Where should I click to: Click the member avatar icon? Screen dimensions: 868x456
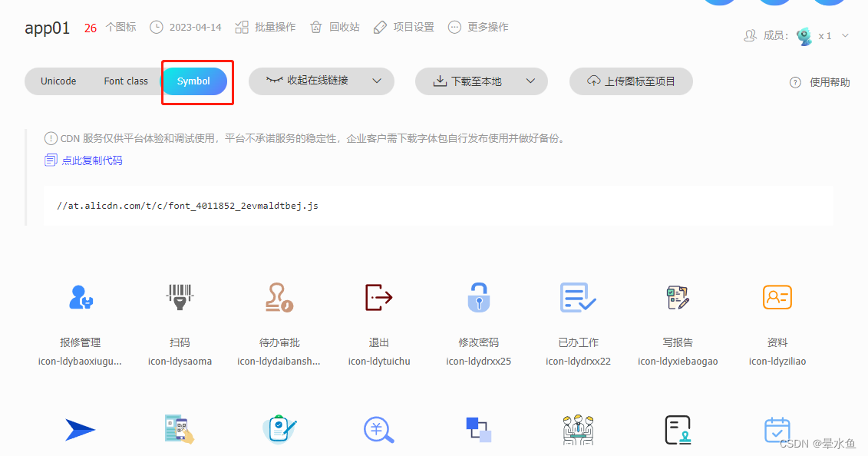[x=804, y=36]
